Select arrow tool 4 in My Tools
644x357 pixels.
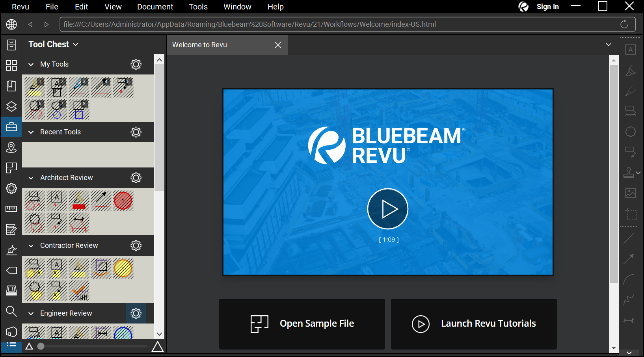[101, 87]
